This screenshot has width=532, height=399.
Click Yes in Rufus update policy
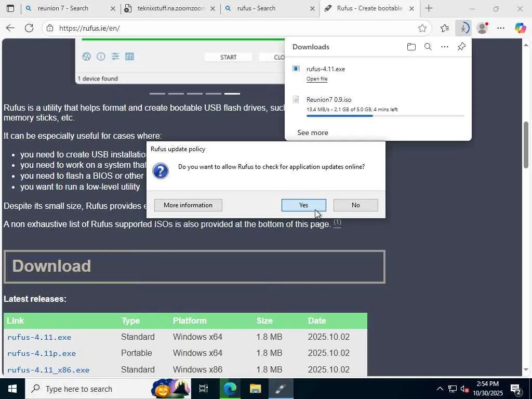tap(303, 205)
